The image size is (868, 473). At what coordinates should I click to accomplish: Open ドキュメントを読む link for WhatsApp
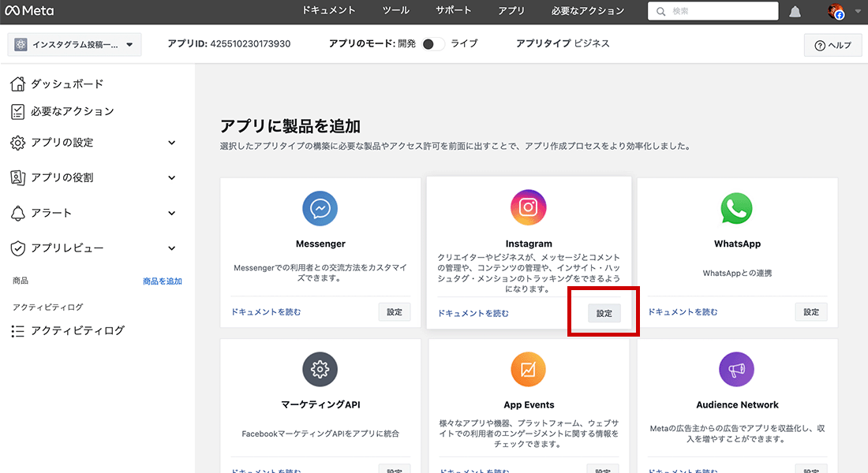pos(683,312)
